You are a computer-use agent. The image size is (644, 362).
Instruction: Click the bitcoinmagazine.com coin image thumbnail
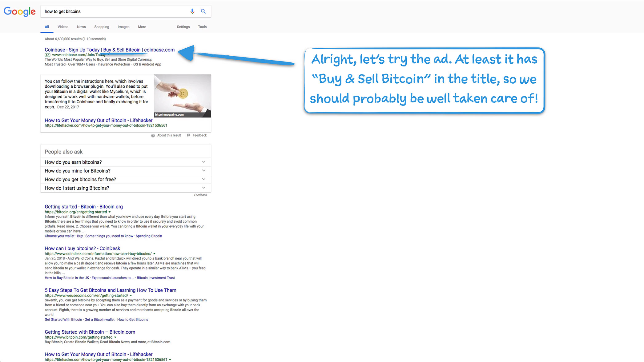point(183,96)
